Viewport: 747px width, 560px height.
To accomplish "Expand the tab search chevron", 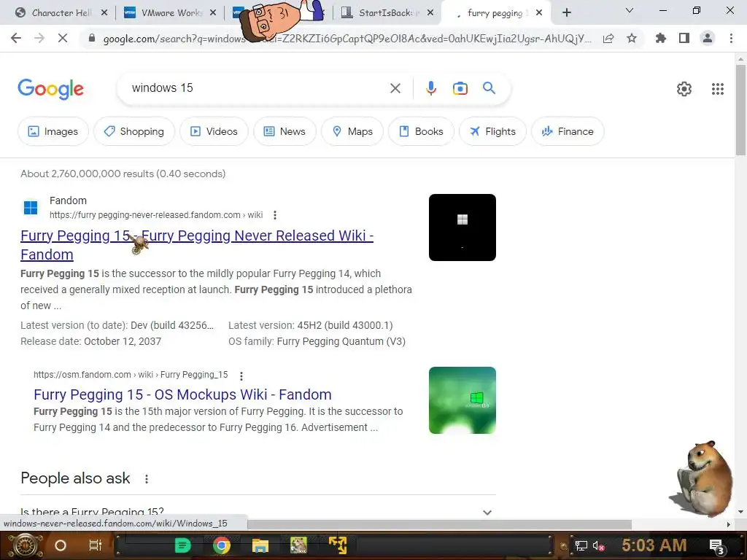I will (x=630, y=10).
